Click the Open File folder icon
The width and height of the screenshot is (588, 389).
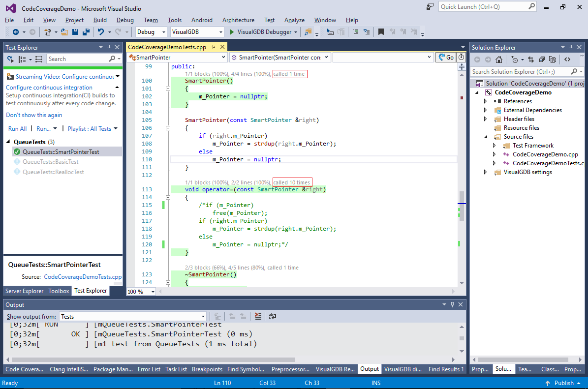[64, 32]
